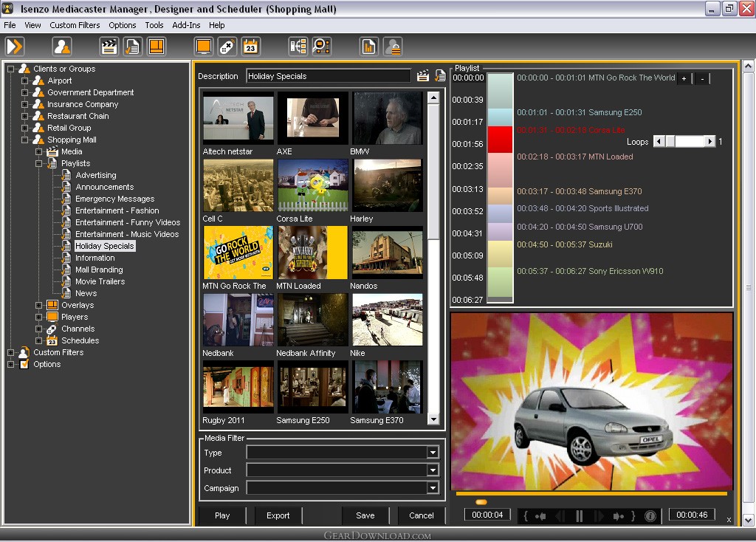Collapse the Clients or Groups tree node
756x542 pixels.
[10, 69]
